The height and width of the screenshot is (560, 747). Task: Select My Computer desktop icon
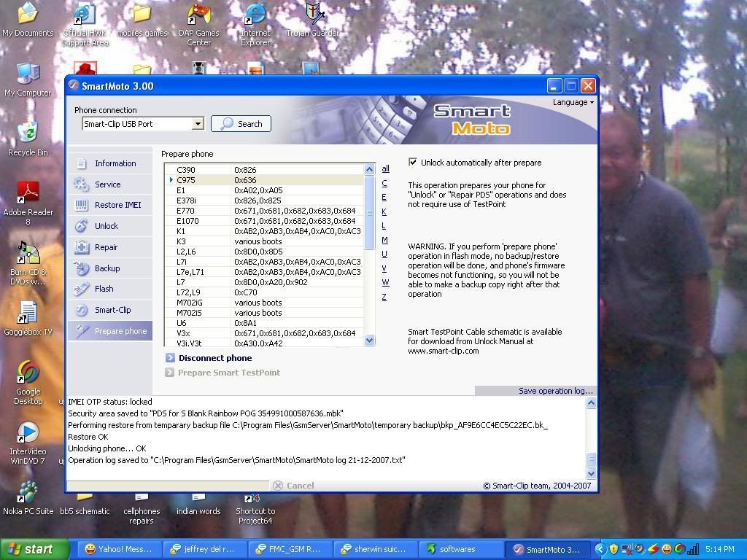click(28, 80)
